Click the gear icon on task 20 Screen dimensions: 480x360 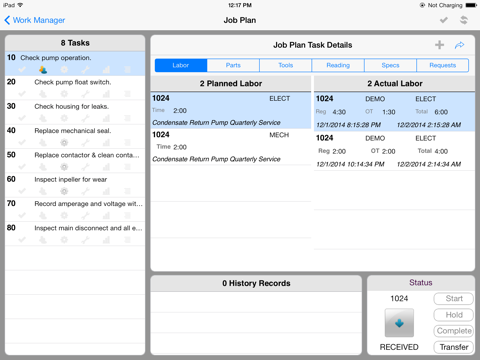click(64, 94)
